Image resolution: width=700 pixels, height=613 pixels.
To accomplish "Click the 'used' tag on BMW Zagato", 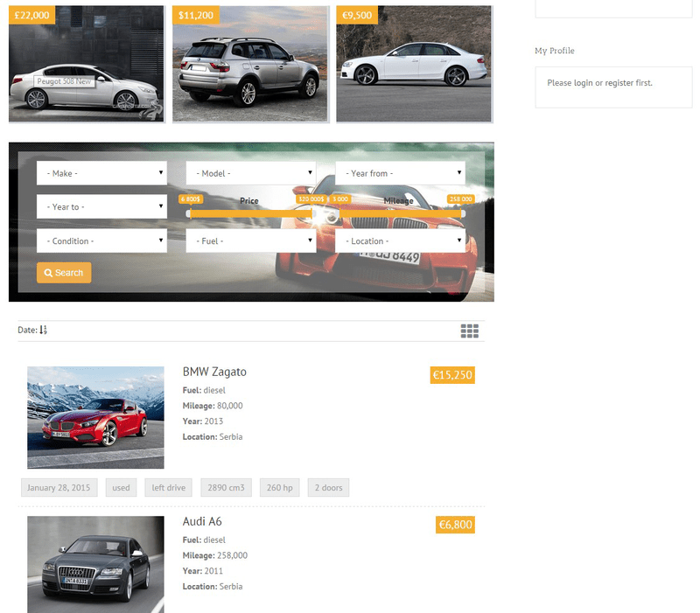I will (x=121, y=488).
